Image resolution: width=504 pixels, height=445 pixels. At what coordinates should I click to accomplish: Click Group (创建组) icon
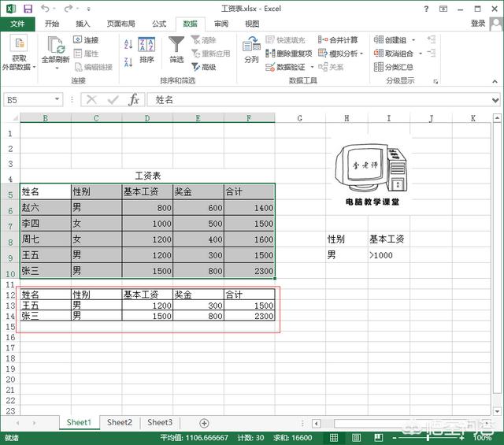pos(379,40)
